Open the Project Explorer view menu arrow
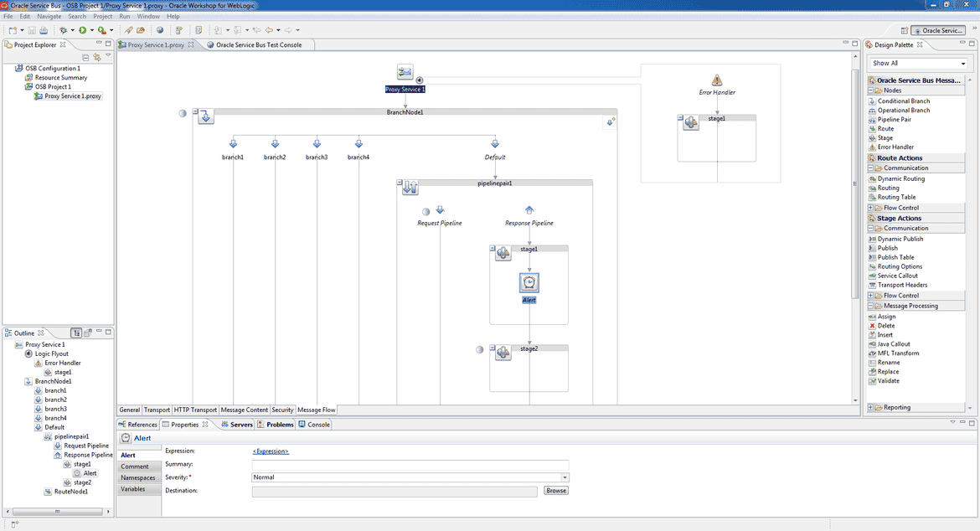980x531 pixels. (x=108, y=56)
